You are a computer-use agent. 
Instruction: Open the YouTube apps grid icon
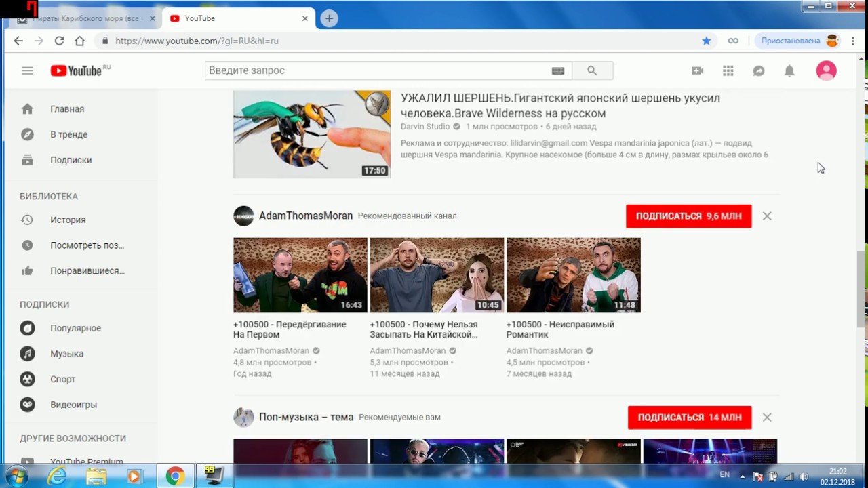[728, 70]
